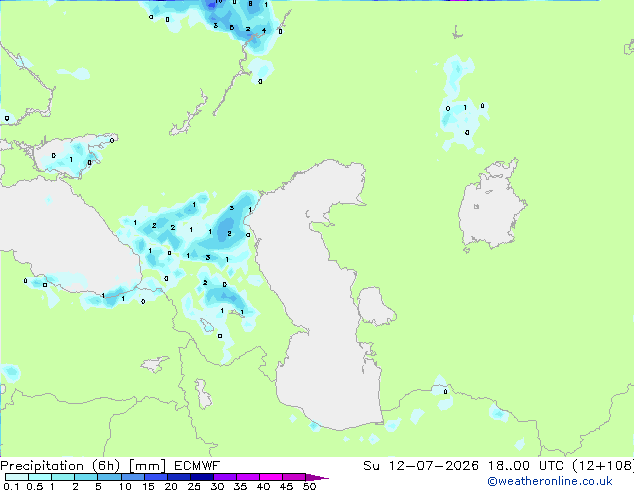
Task: Click the 2 to 5 mm legend swatch
Action: click(86, 477)
